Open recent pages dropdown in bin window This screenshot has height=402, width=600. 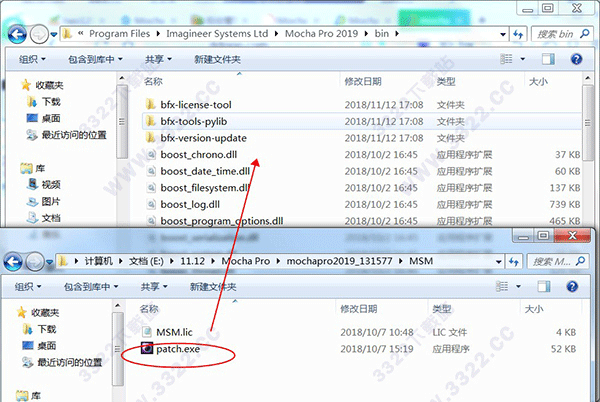pyautogui.click(x=54, y=35)
